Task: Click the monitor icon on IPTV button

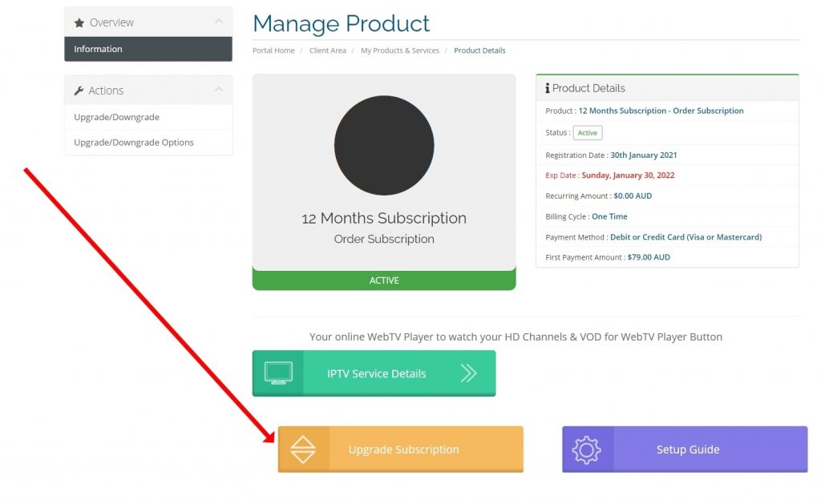Action: click(278, 373)
